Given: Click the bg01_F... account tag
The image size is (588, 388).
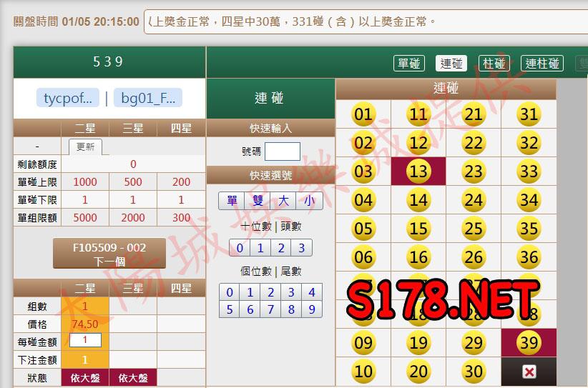Looking at the screenshot, I should click(x=148, y=98).
